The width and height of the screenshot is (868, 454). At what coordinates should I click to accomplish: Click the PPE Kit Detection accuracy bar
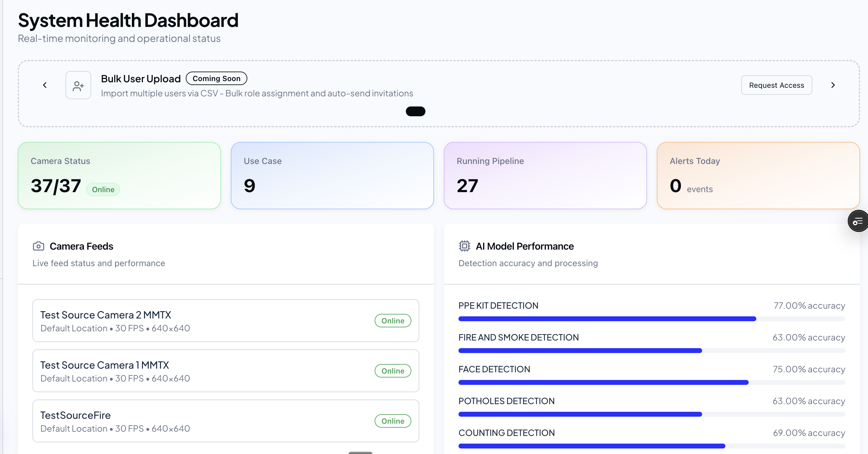652,318
